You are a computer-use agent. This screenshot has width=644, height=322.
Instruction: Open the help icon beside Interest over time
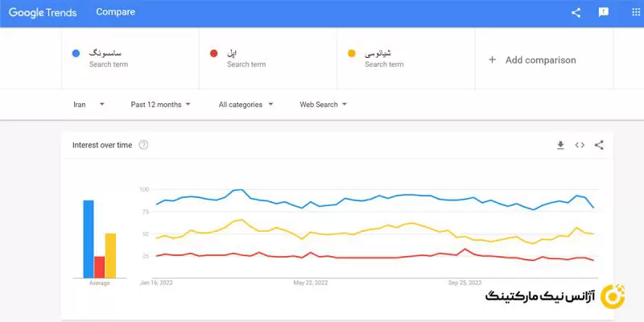pos(143,145)
